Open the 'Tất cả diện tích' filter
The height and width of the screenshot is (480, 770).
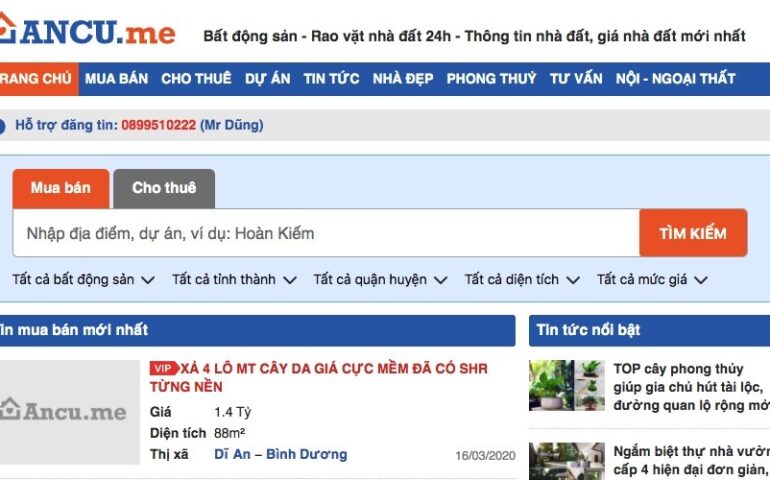coord(522,280)
